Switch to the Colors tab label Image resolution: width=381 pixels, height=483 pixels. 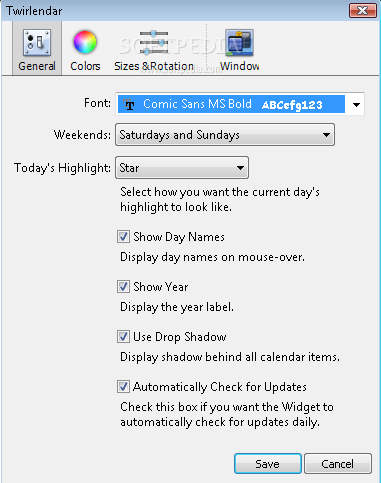tap(85, 66)
